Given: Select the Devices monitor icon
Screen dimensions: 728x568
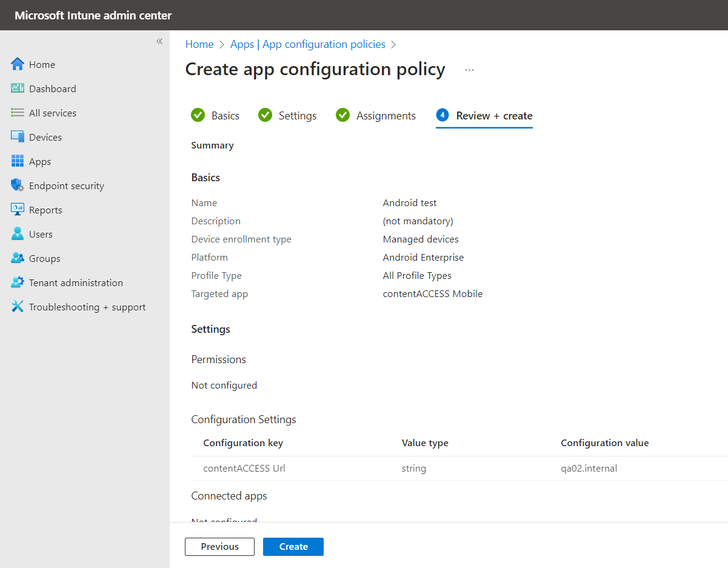Looking at the screenshot, I should [18, 137].
